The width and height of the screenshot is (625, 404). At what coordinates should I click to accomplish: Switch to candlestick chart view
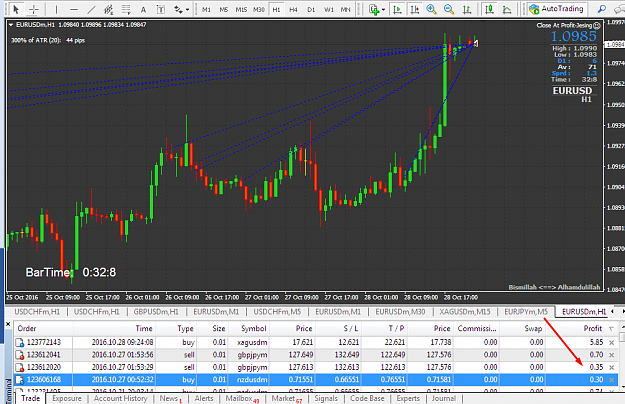pos(489,9)
